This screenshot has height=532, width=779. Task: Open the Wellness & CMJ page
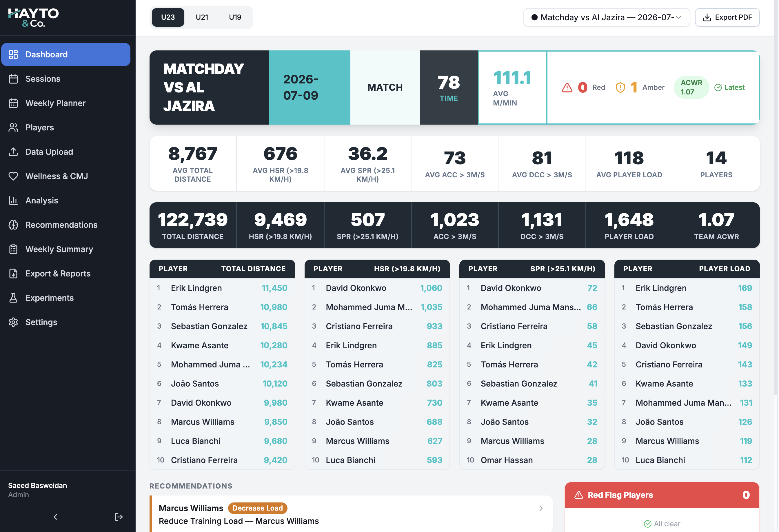tap(66, 176)
